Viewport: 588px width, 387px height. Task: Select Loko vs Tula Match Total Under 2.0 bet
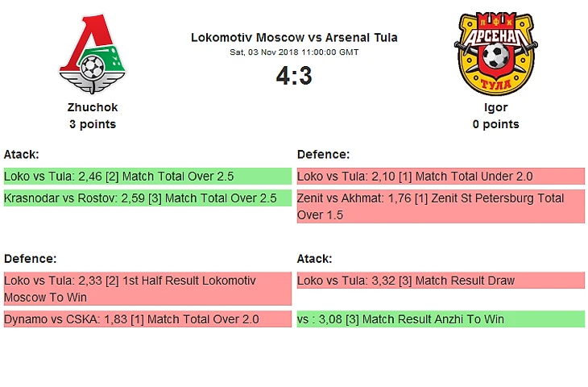[x=441, y=176]
